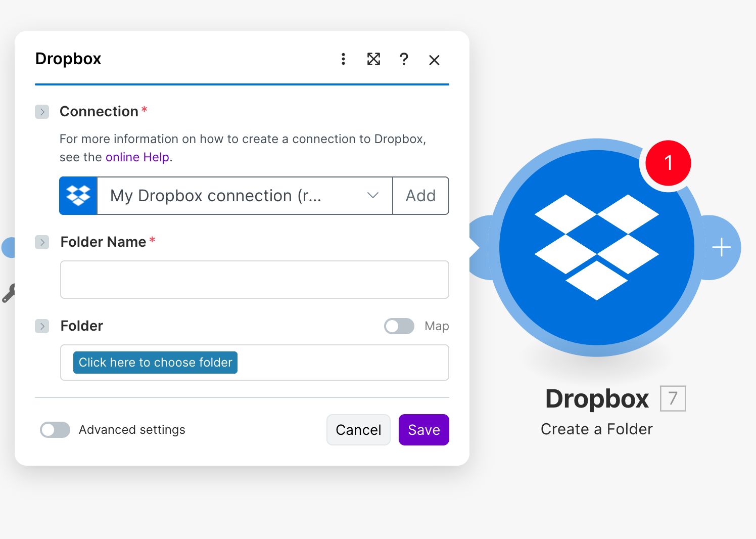Open help via the question mark icon
This screenshot has width=756, height=539.
pos(404,59)
